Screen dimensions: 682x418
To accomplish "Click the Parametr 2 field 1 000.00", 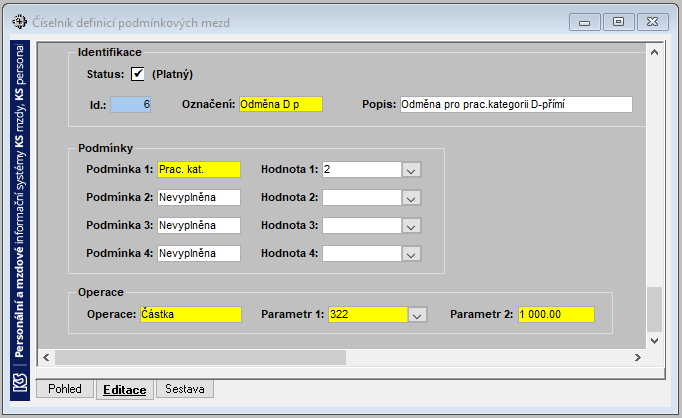I will (556, 314).
